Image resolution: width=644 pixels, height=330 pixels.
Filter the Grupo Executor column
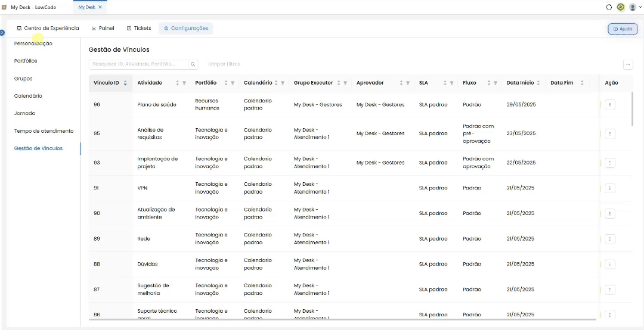tap(345, 83)
